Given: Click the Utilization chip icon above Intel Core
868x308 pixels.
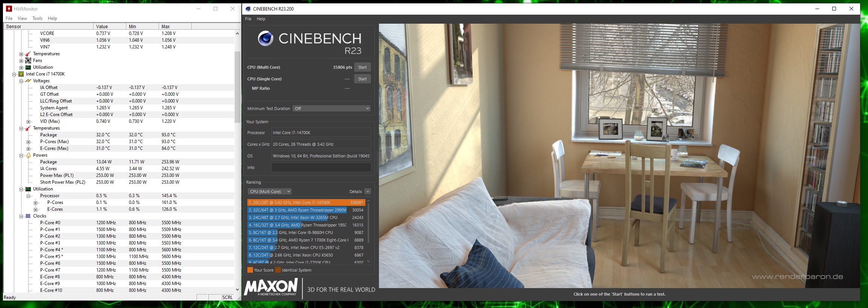Looking at the screenshot, I should click(x=28, y=67).
